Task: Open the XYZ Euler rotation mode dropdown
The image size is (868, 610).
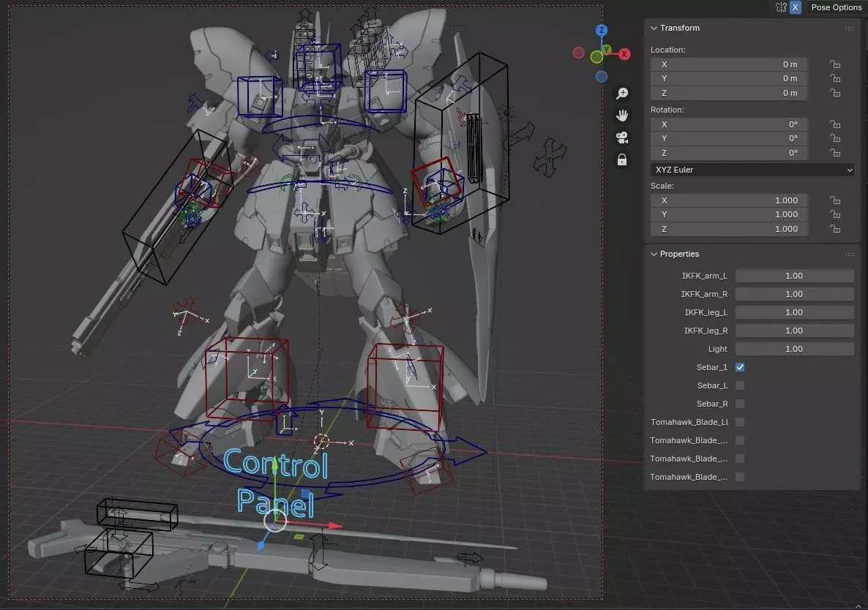Action: pyautogui.click(x=752, y=170)
